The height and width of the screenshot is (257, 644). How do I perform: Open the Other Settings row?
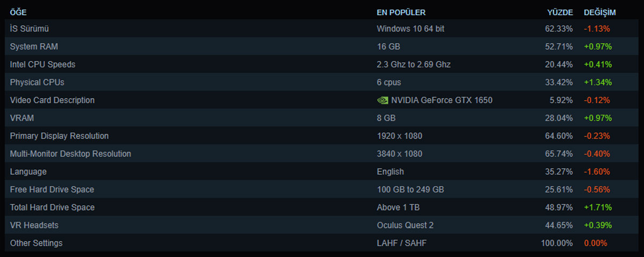322,243
